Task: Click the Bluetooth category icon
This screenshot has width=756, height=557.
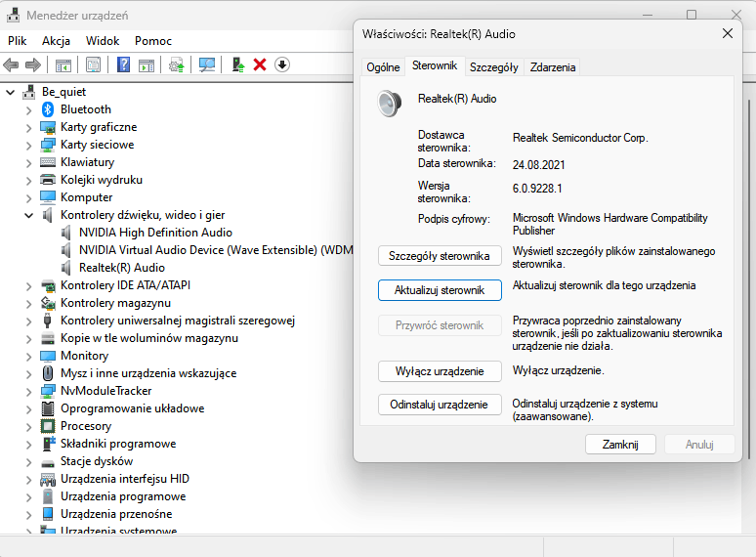Action: tap(47, 109)
